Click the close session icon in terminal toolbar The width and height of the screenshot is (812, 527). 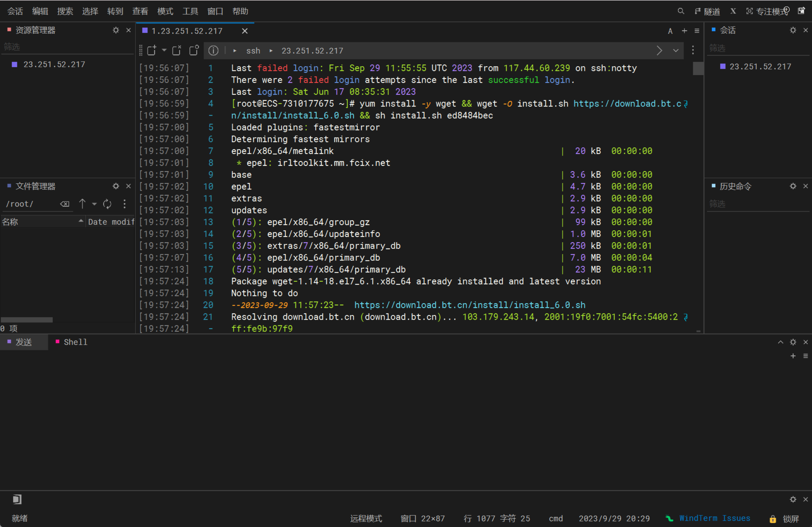(177, 50)
